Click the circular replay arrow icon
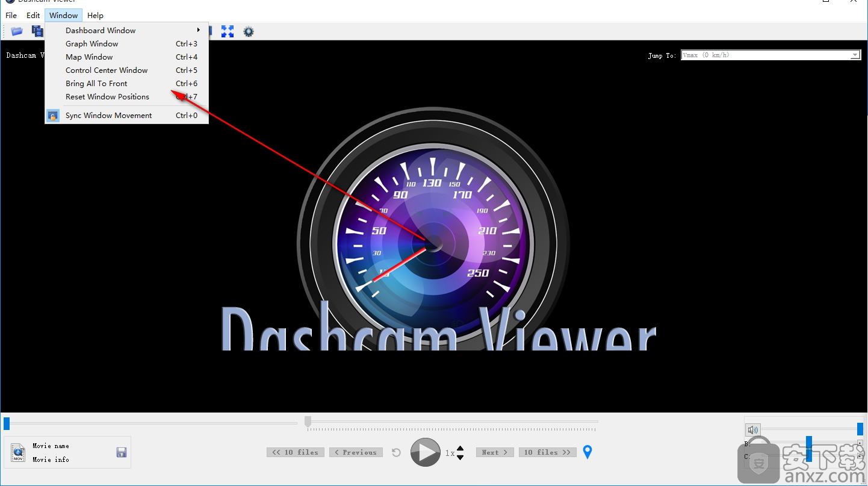This screenshot has width=868, height=486. (396, 452)
